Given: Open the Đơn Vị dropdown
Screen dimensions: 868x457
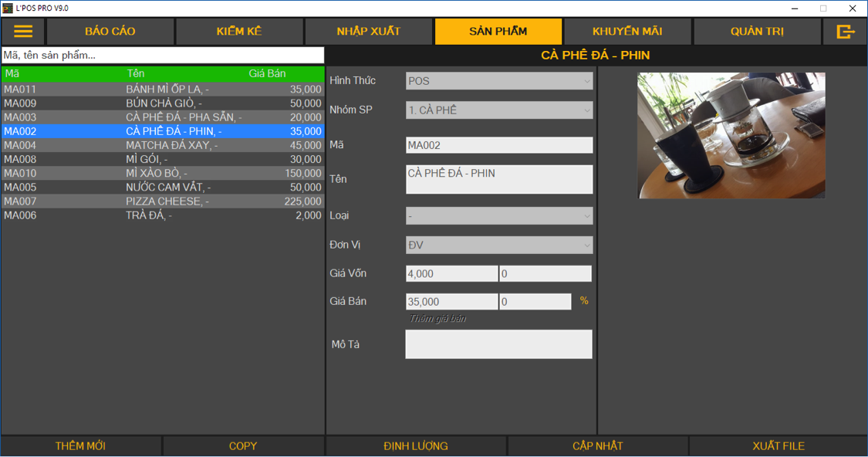Looking at the screenshot, I should click(499, 245).
